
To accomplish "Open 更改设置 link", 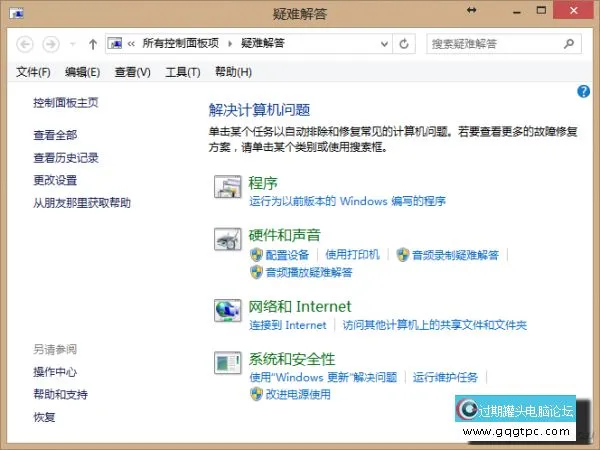I will [x=55, y=180].
